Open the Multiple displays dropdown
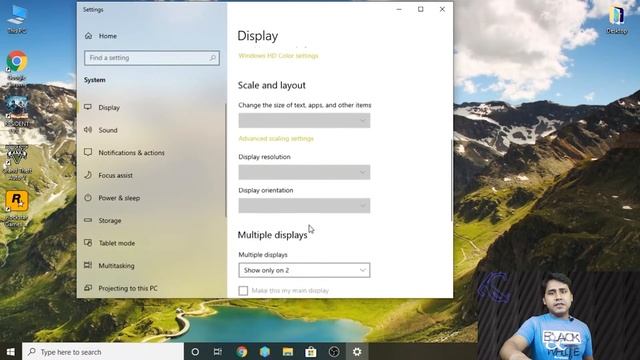The height and width of the screenshot is (360, 640). click(304, 270)
